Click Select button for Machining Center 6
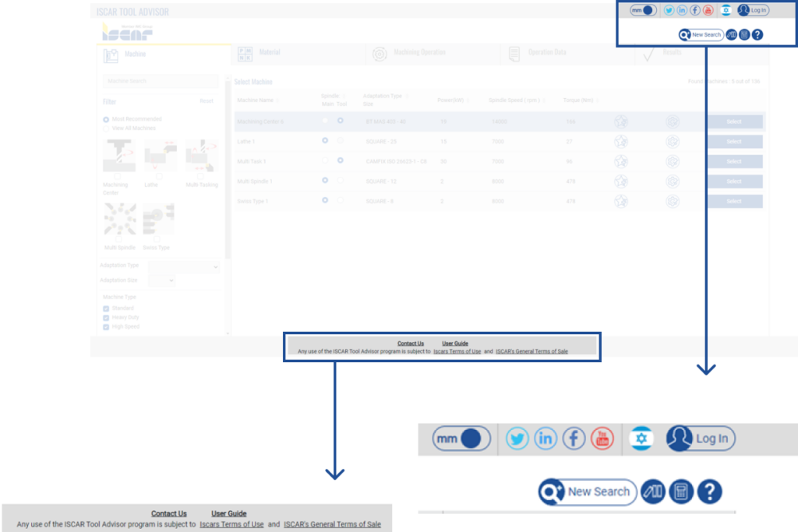The height and width of the screenshot is (532, 798). (x=734, y=122)
